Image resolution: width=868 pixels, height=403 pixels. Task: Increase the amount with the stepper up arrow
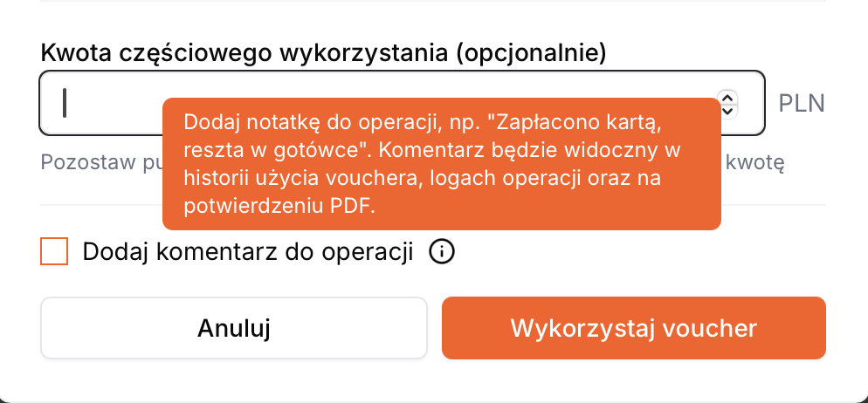(727, 97)
